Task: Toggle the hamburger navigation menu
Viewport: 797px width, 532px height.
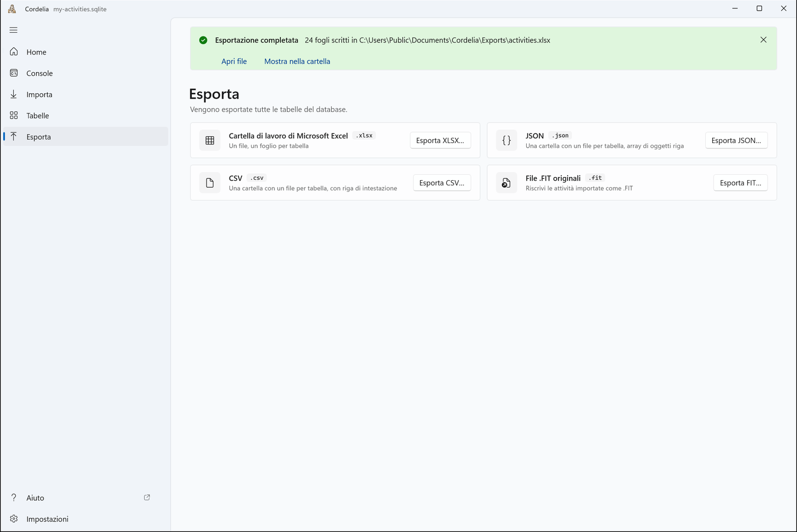Action: point(14,30)
